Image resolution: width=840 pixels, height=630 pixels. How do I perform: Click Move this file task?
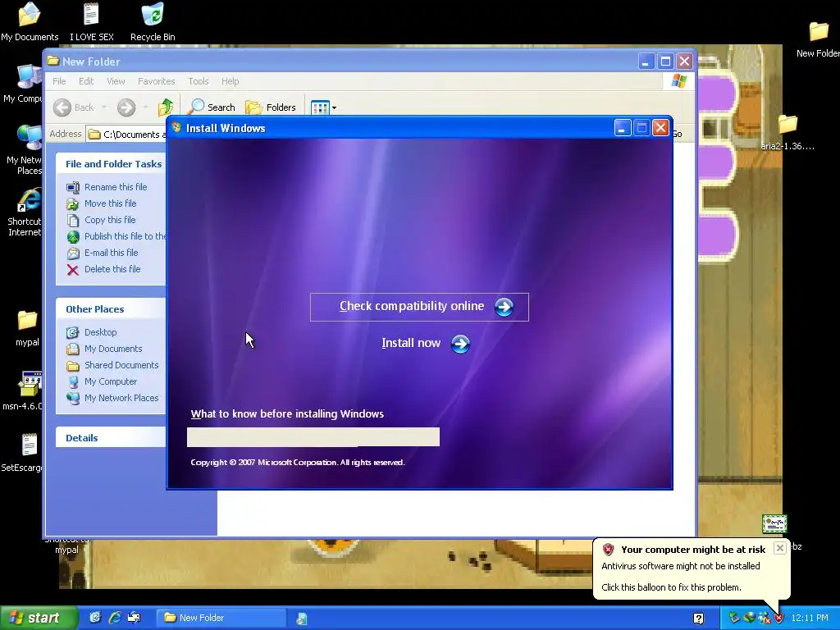pos(111,203)
